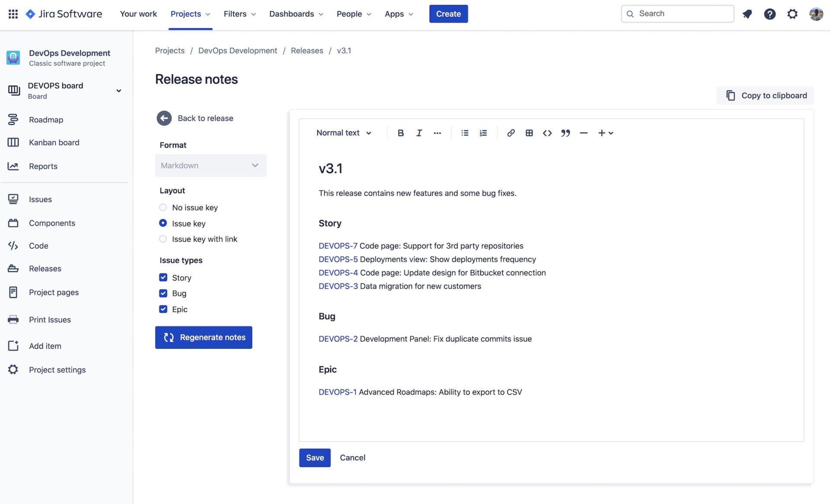Apply italic formatting

tap(418, 133)
